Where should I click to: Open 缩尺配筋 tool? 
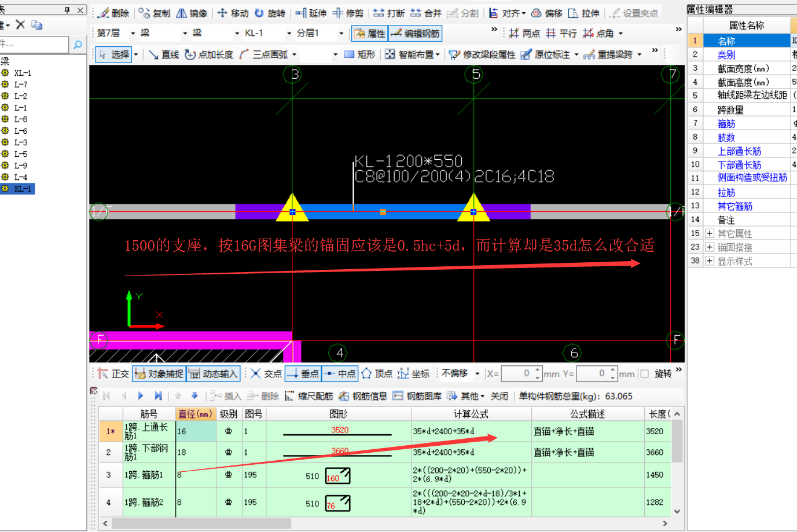(x=309, y=396)
